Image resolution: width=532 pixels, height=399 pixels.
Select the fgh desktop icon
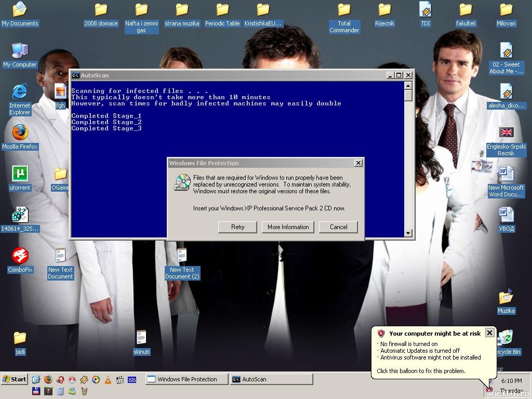coord(60,96)
